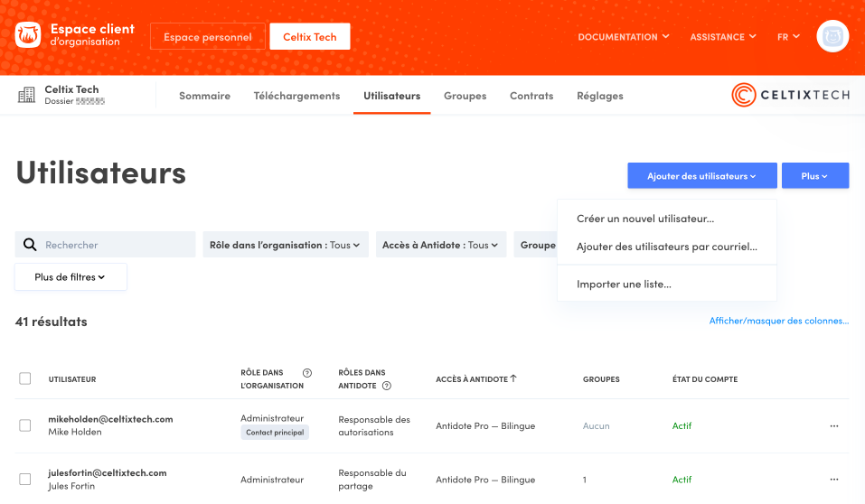Check the box for Mike Holden
The image size is (865, 504).
pyautogui.click(x=25, y=425)
